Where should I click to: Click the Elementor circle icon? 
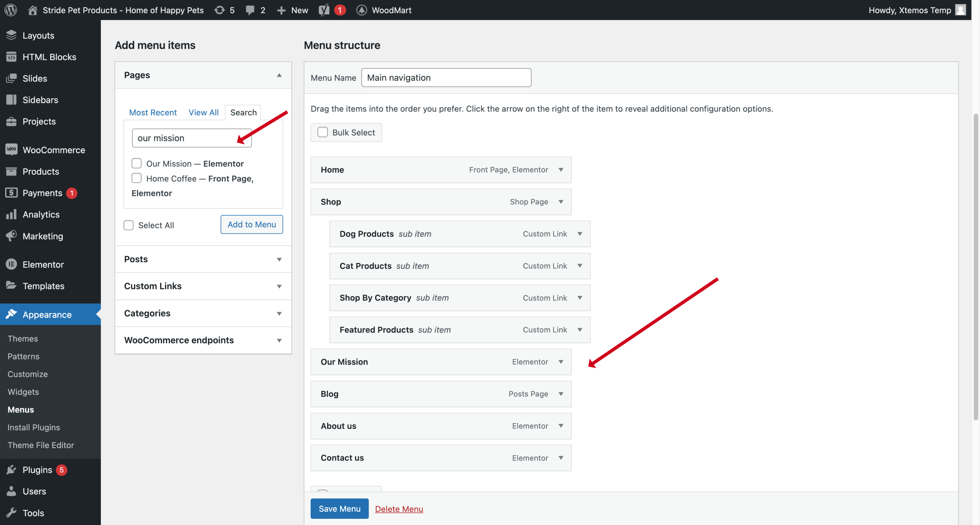pyautogui.click(x=11, y=264)
